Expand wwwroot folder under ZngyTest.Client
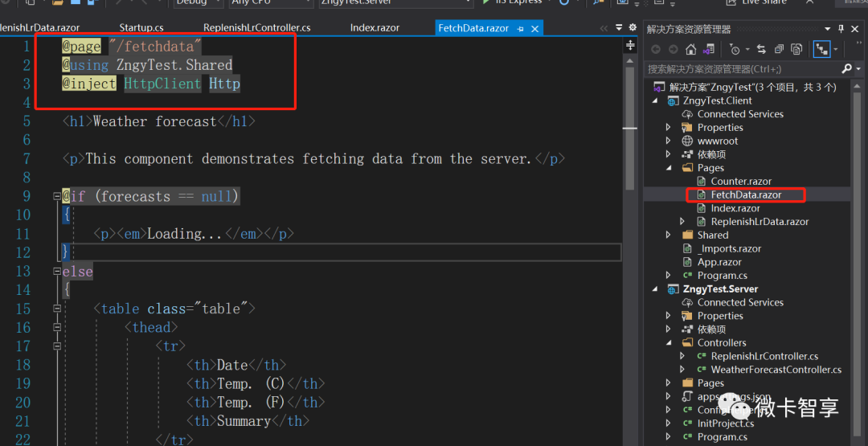 [x=669, y=141]
